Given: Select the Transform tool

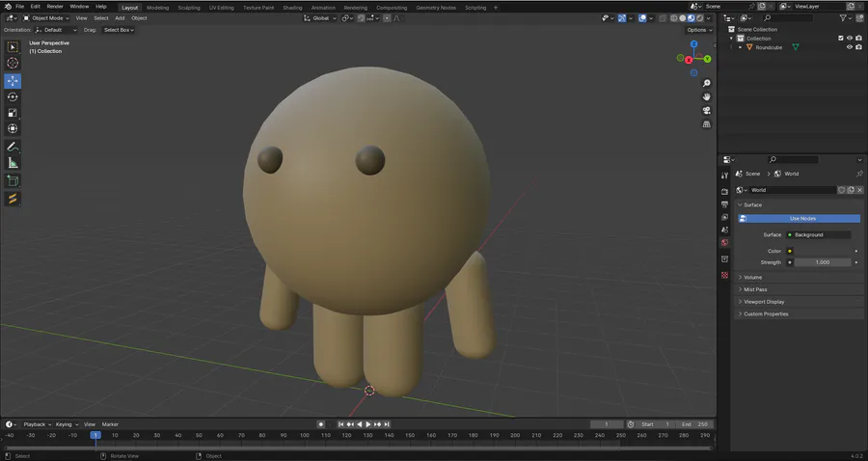Looking at the screenshot, I should [x=13, y=129].
